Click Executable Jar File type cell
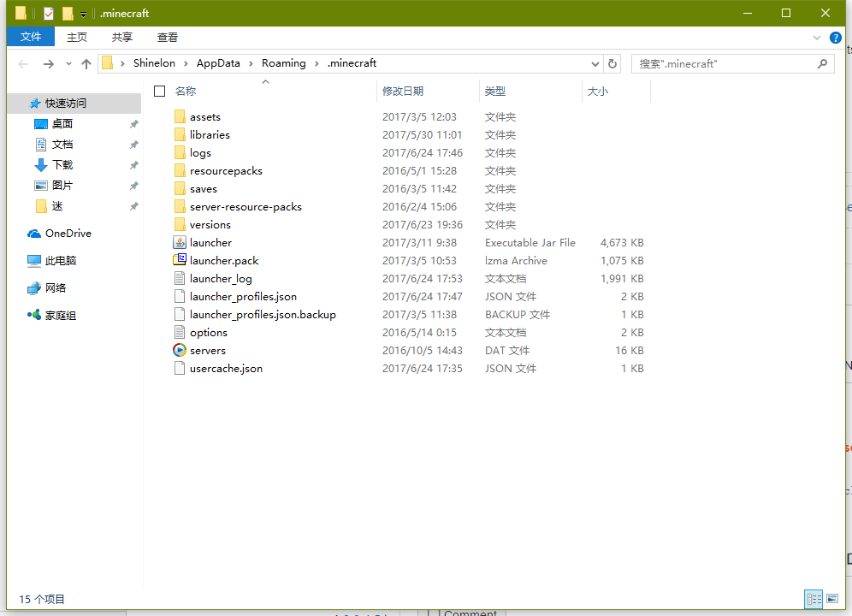This screenshot has height=616, width=852. [x=530, y=242]
